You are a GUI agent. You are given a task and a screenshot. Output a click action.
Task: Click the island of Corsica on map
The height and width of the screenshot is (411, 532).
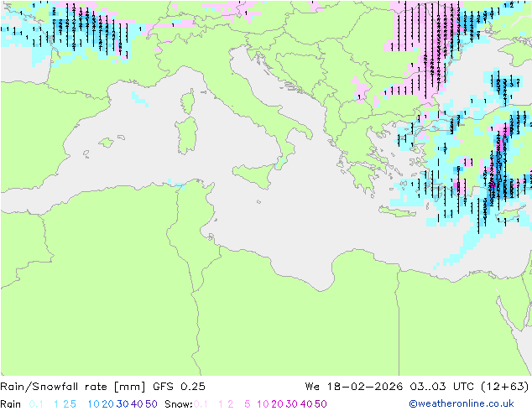[188, 101]
